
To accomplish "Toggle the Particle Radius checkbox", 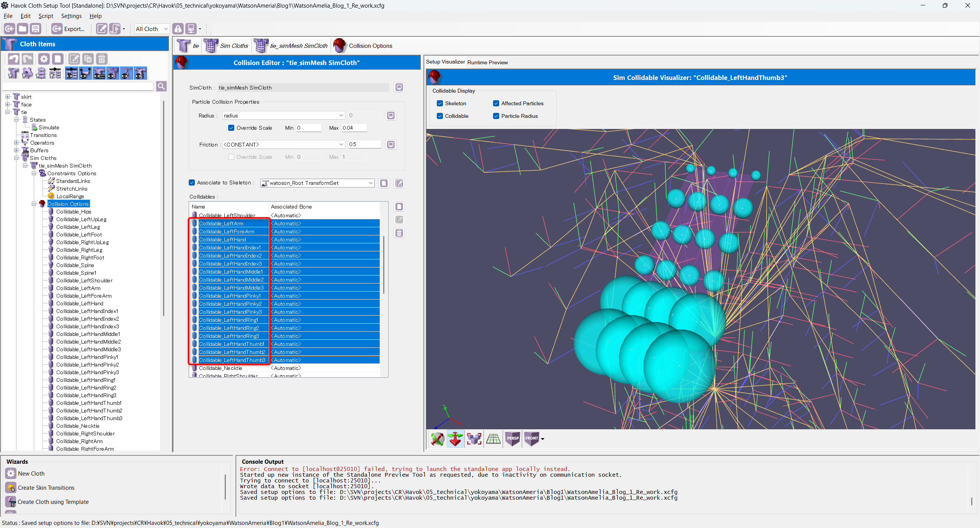I will 496,116.
